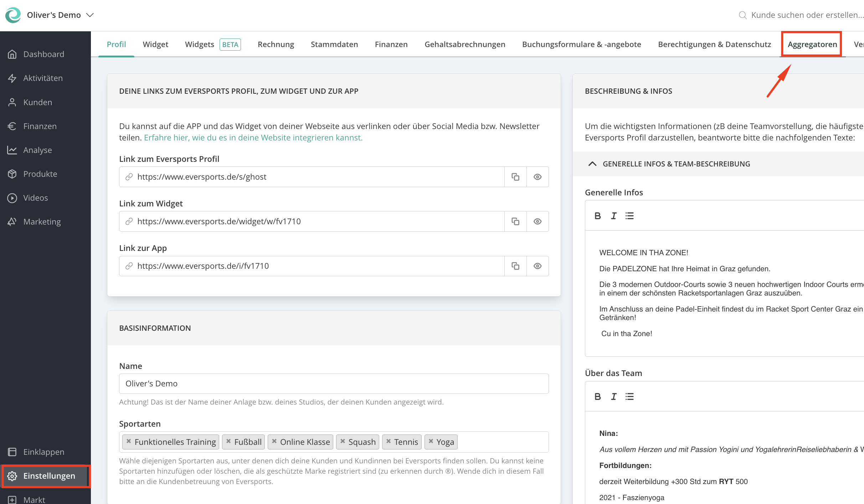
Task: Copy the App link
Action: pos(515,266)
